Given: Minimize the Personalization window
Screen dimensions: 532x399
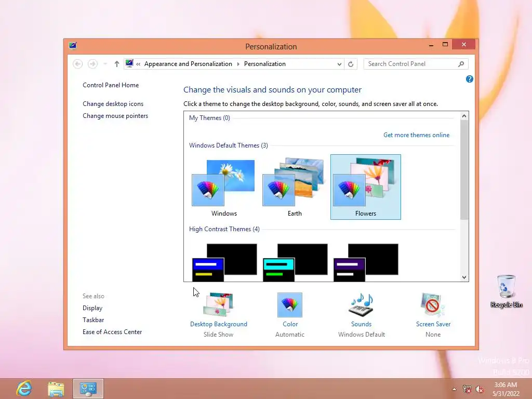Looking at the screenshot, I should [x=431, y=45].
